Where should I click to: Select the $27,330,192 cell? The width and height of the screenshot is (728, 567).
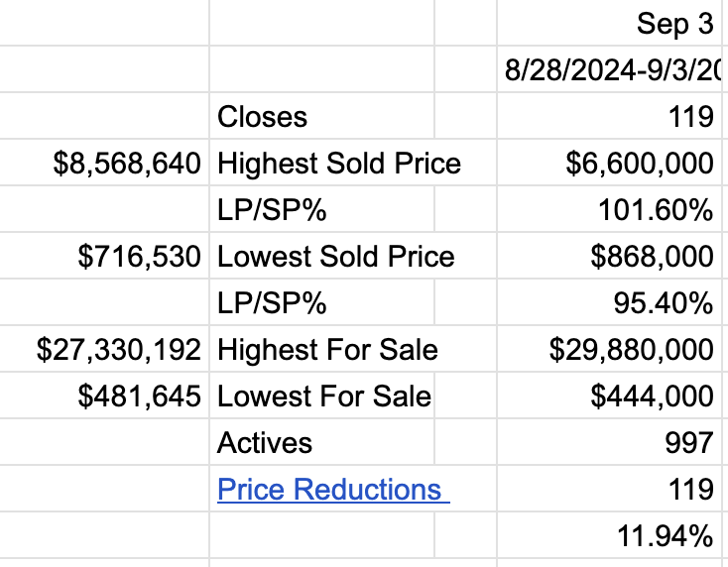119,350
